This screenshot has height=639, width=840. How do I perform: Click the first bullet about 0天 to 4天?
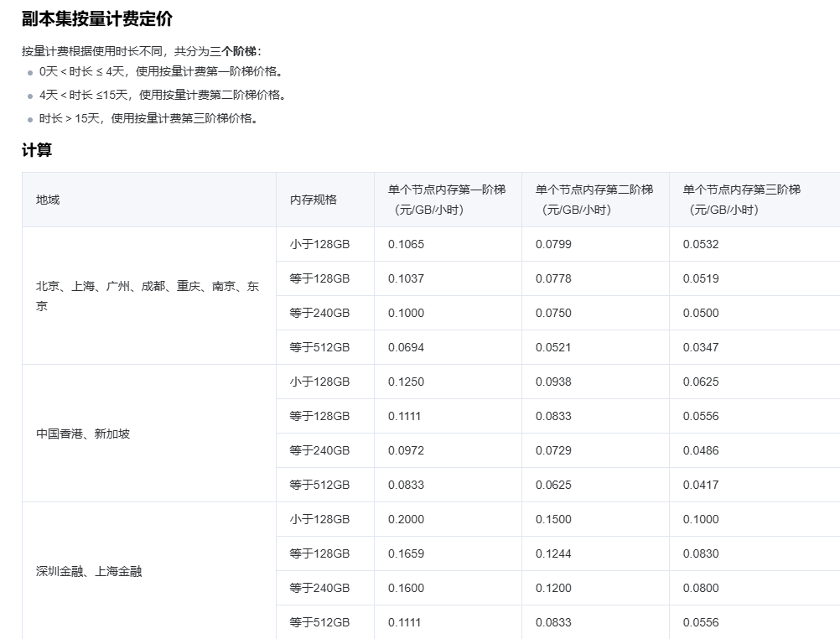(x=161, y=71)
